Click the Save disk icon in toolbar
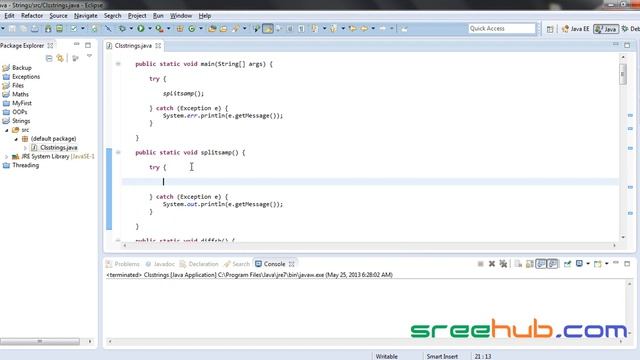 [12, 28]
